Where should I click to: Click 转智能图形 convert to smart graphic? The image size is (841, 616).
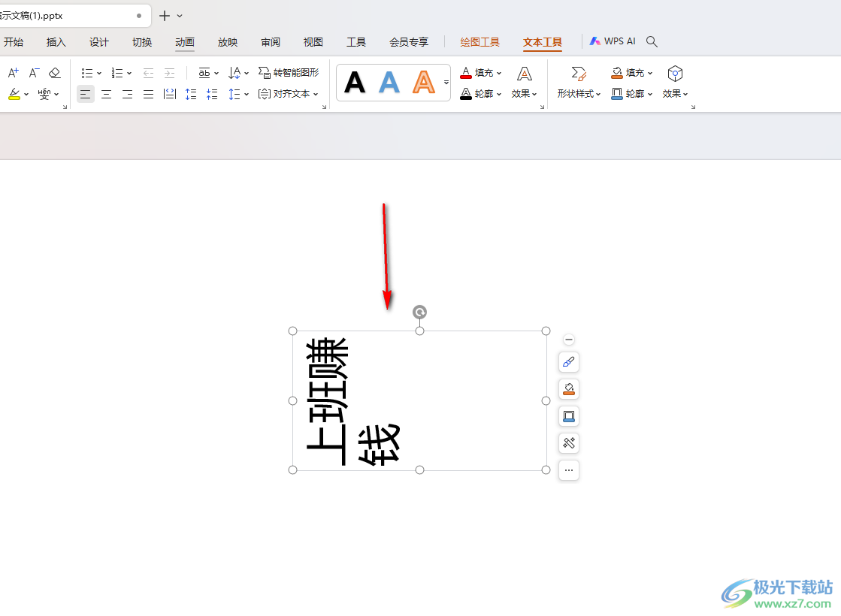point(289,73)
